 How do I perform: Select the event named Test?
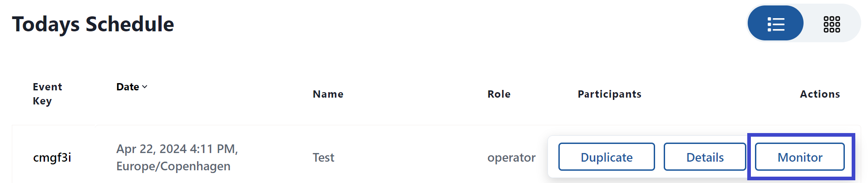[323, 158]
